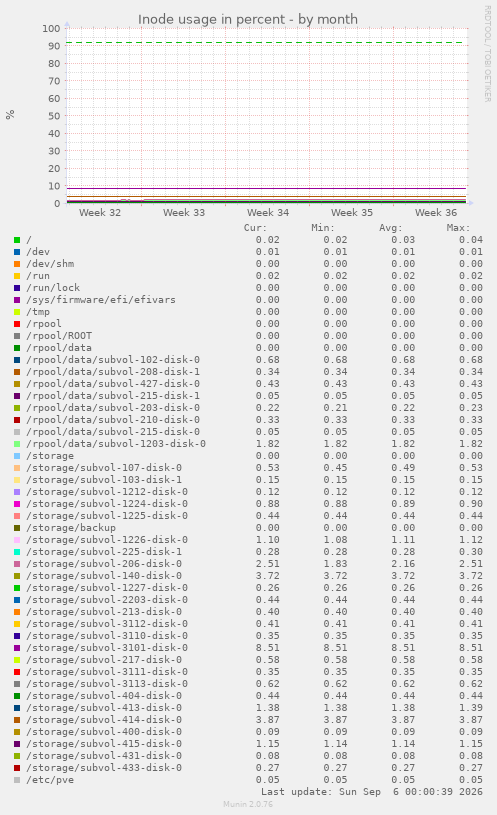Click the graph title 'Inode usage in percent'
The image size is (497, 815).
(247, 20)
